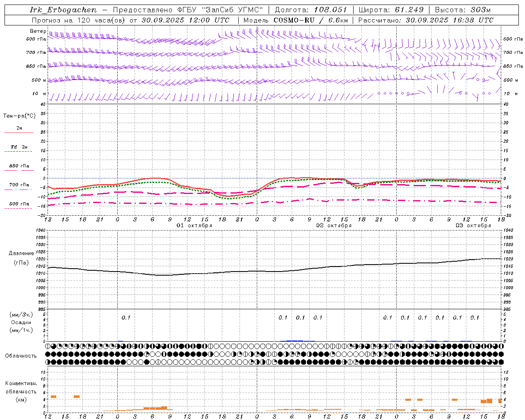Click the solid red line sample under '2м'

(19, 132)
